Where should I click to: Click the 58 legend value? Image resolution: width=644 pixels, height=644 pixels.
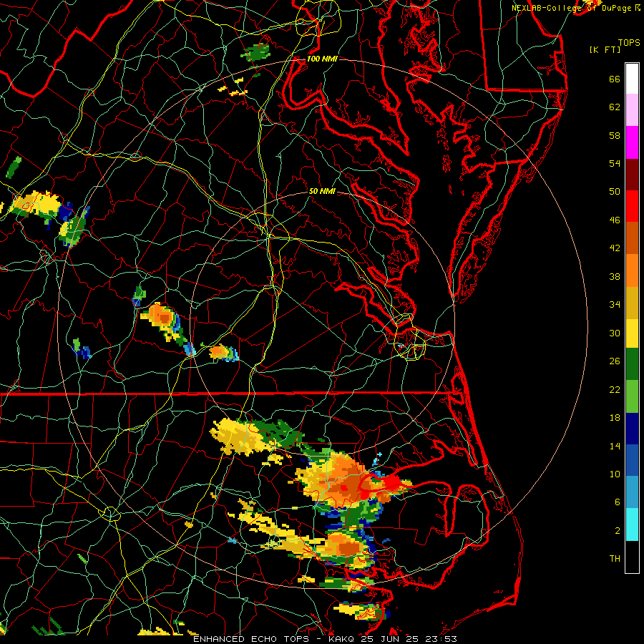point(615,135)
